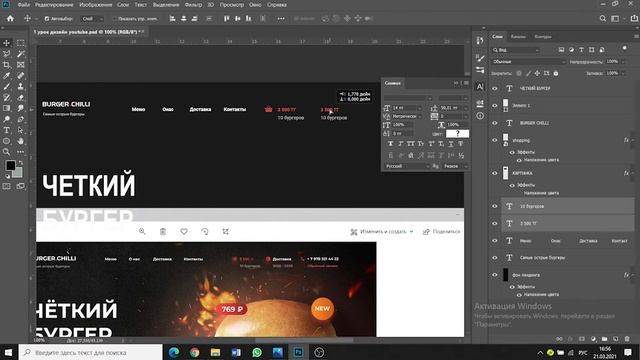Select the Eyedropper tool

click(x=7, y=76)
